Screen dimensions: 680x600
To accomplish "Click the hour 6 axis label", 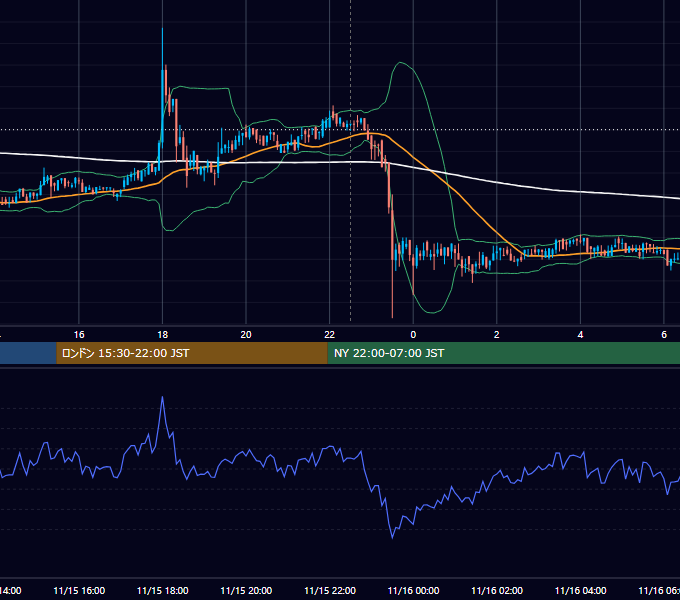I will pos(664,334).
